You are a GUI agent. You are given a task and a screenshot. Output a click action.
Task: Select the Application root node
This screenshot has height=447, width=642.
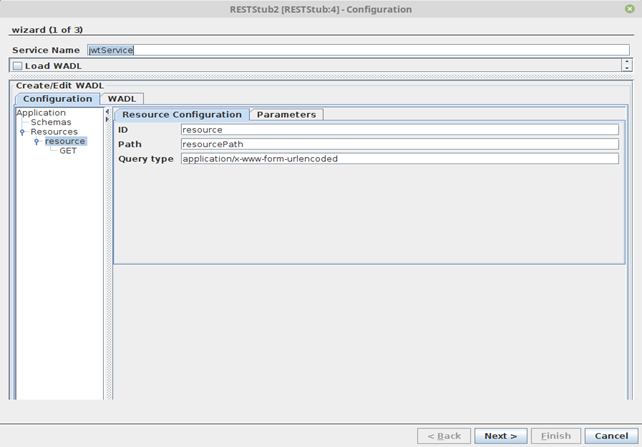[41, 113]
